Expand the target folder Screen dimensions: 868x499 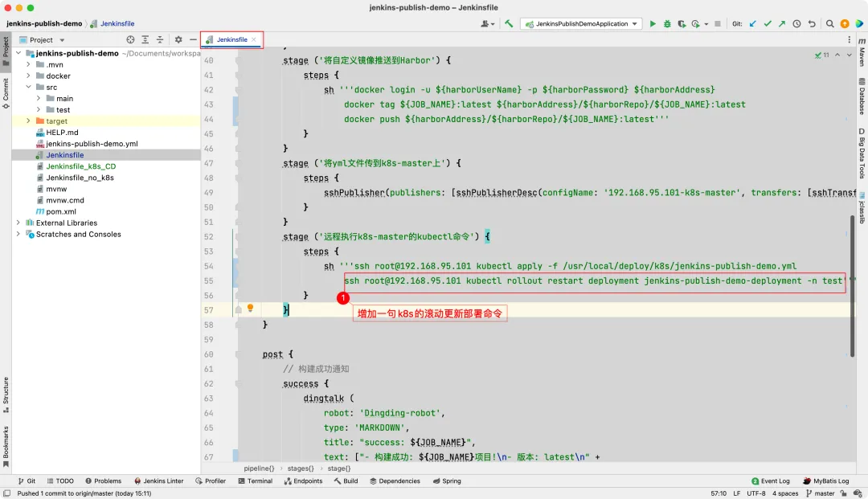(x=28, y=121)
